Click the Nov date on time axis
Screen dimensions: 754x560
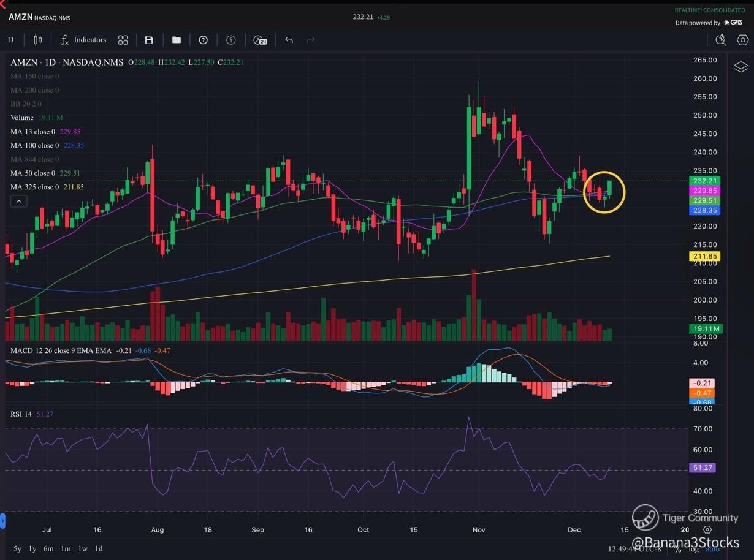[479, 529]
